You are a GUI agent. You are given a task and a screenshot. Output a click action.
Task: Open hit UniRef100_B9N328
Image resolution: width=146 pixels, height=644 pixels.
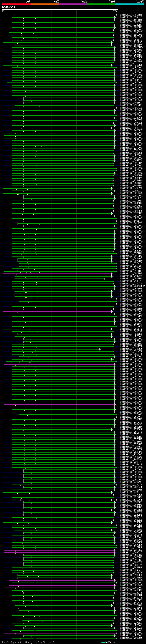click(131, 32)
